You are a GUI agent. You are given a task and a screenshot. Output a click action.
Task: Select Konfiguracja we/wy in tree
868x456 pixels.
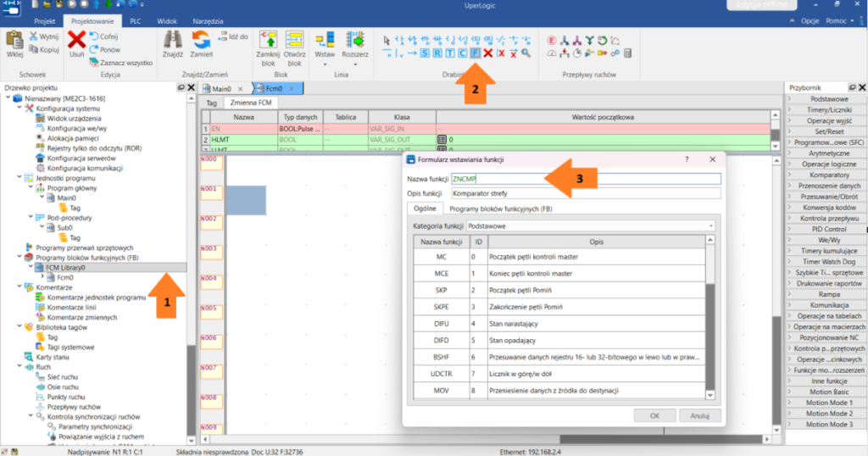tap(77, 128)
